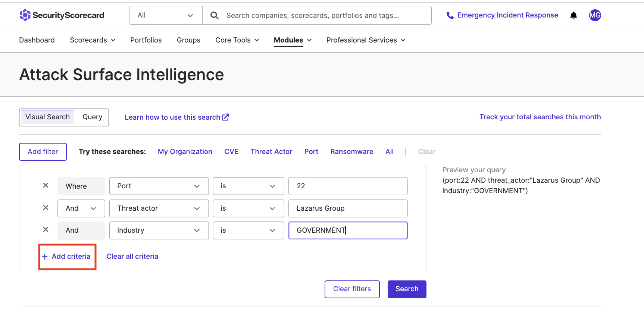The height and width of the screenshot is (311, 644).
Task: Click the Clear link beside sample searches
Action: pyautogui.click(x=427, y=152)
